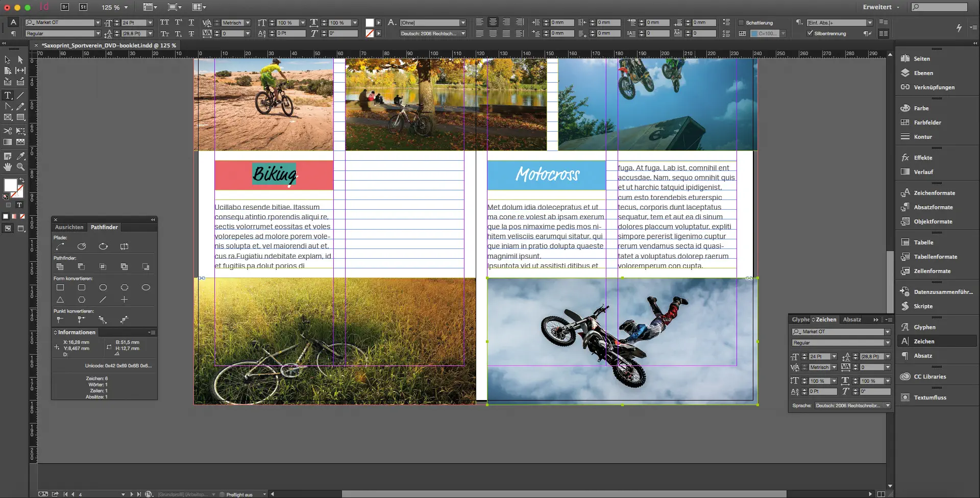Open the Ebenen panel
The width and height of the screenshot is (980, 498).
[x=923, y=73]
